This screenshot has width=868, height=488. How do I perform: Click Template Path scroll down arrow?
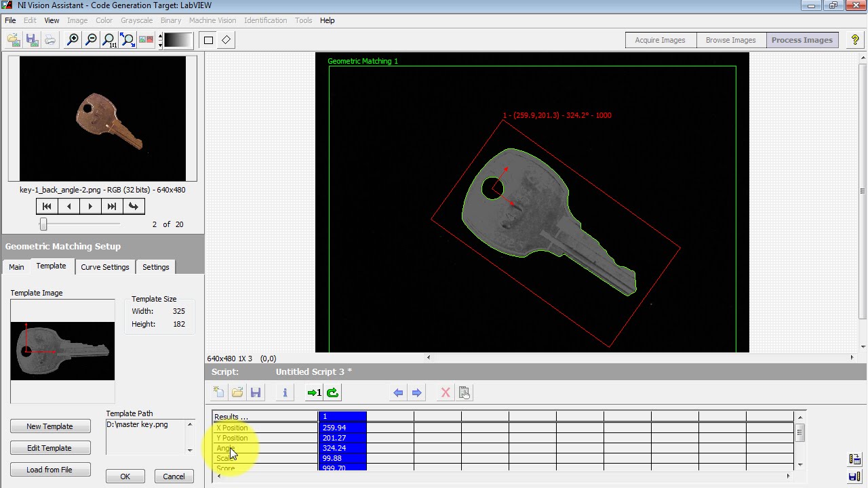190,450
